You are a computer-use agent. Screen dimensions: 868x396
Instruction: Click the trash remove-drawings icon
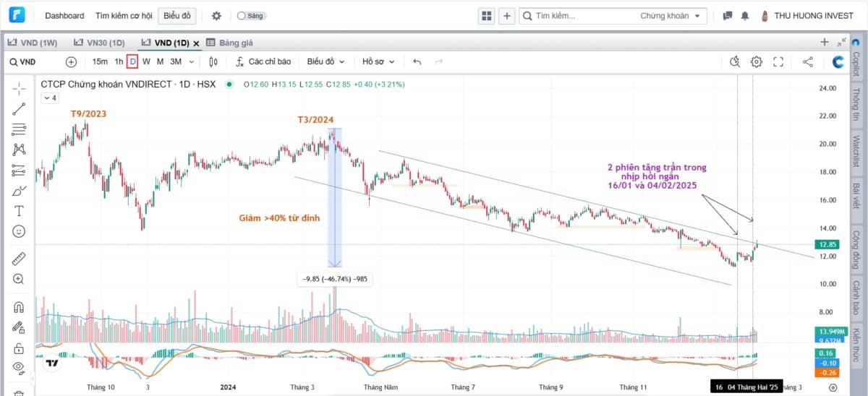[x=19, y=392]
